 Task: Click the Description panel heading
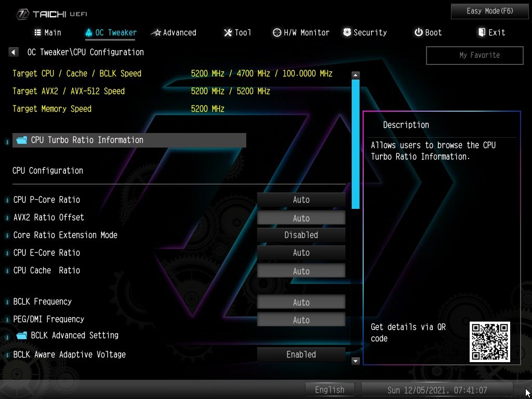[x=406, y=125]
